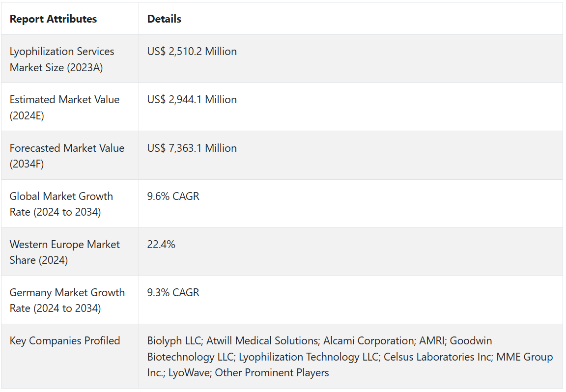
Task: Select the Estimated Market Value (2024E) label
Action: [64, 107]
